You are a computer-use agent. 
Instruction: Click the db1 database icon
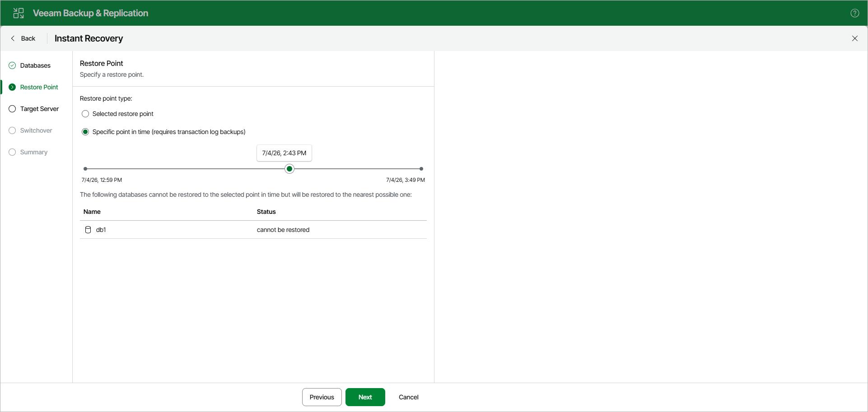88,230
